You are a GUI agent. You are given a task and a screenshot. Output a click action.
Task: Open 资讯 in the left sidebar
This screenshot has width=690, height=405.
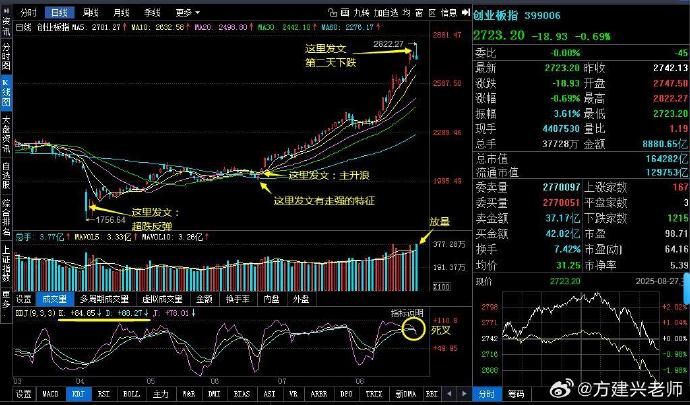[6, 26]
